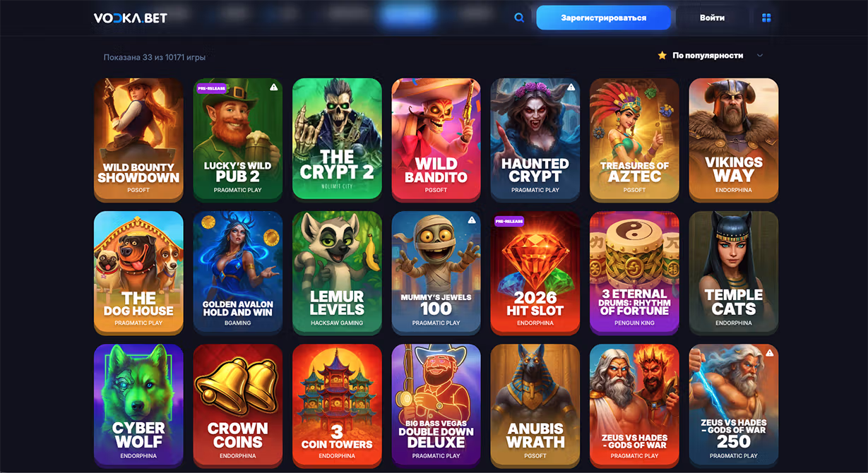
Task: Click warning triangle on Zeus vs Hades 250
Action: (770, 353)
